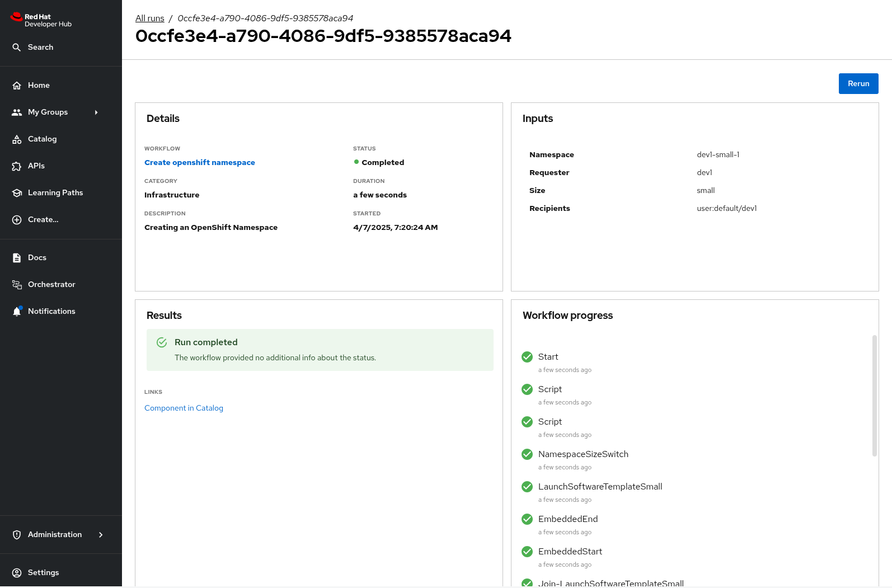
Task: Open Search in the sidebar
Action: click(61, 48)
